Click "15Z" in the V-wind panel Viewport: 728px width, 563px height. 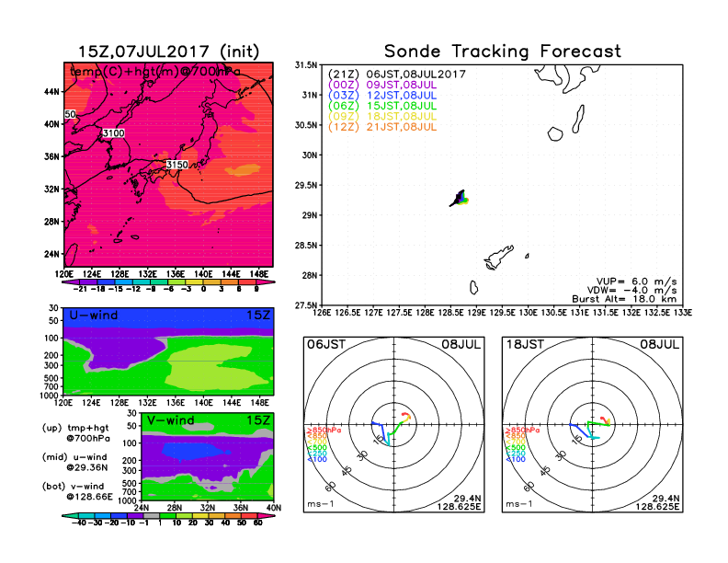(257, 420)
